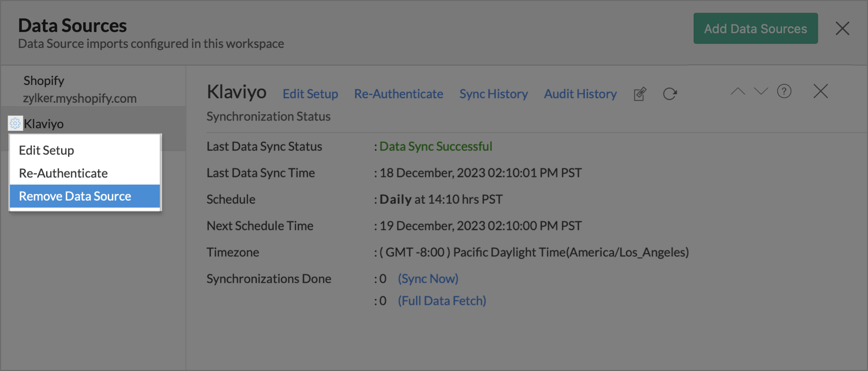Go to next data source with down arrow
The width and height of the screenshot is (868, 371).
(761, 91)
